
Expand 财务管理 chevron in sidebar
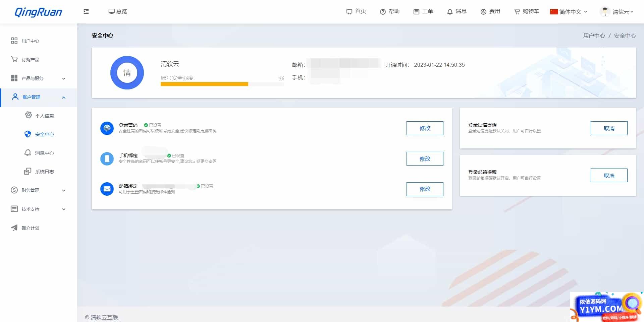[x=64, y=190]
